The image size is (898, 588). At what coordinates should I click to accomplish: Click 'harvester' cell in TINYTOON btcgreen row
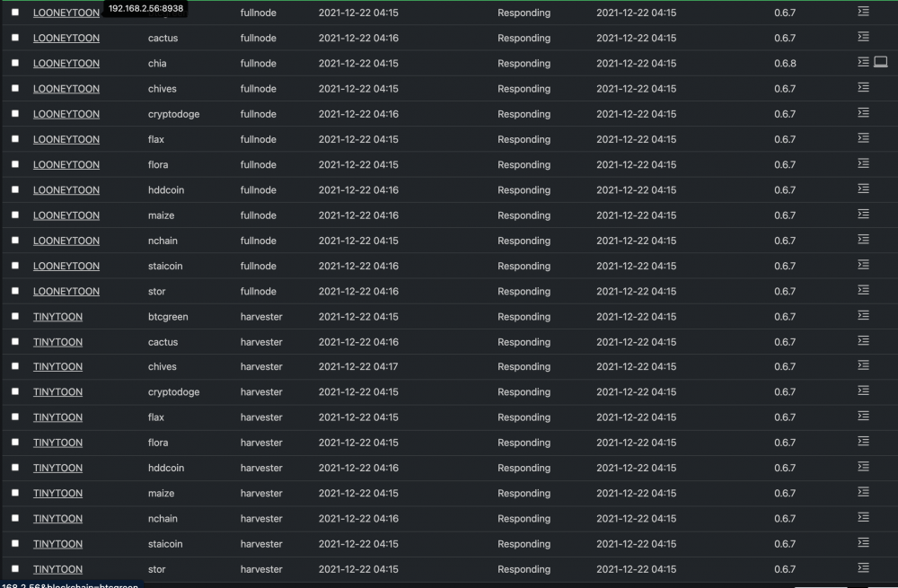pyautogui.click(x=261, y=317)
